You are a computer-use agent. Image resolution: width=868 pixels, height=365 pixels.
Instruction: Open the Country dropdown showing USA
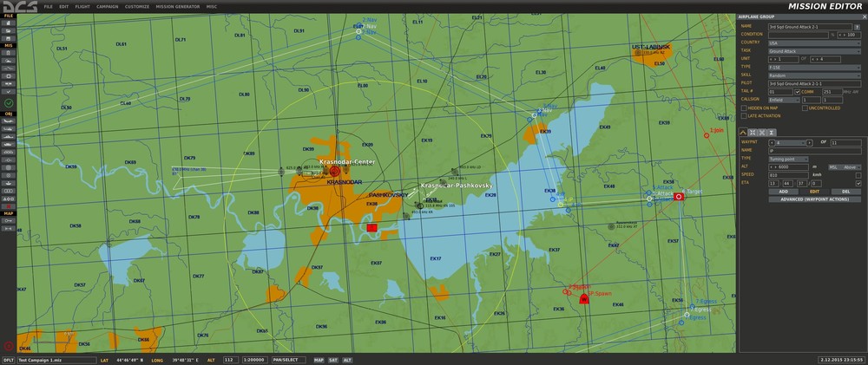tap(814, 42)
